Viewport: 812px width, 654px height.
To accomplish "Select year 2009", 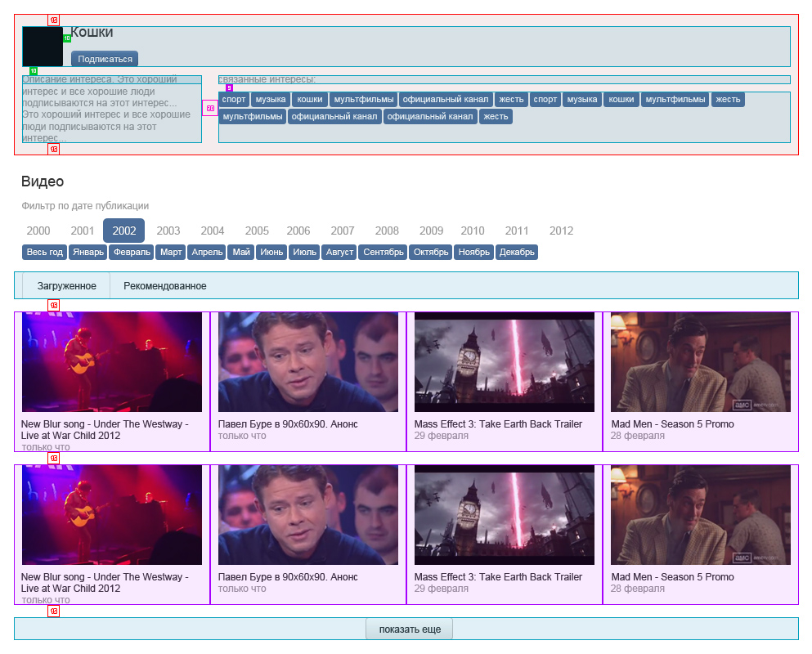I will click(432, 231).
